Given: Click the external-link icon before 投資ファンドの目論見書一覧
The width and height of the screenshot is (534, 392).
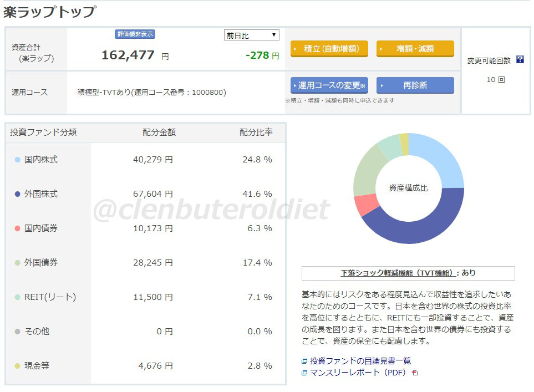Looking at the screenshot, I should tap(304, 361).
